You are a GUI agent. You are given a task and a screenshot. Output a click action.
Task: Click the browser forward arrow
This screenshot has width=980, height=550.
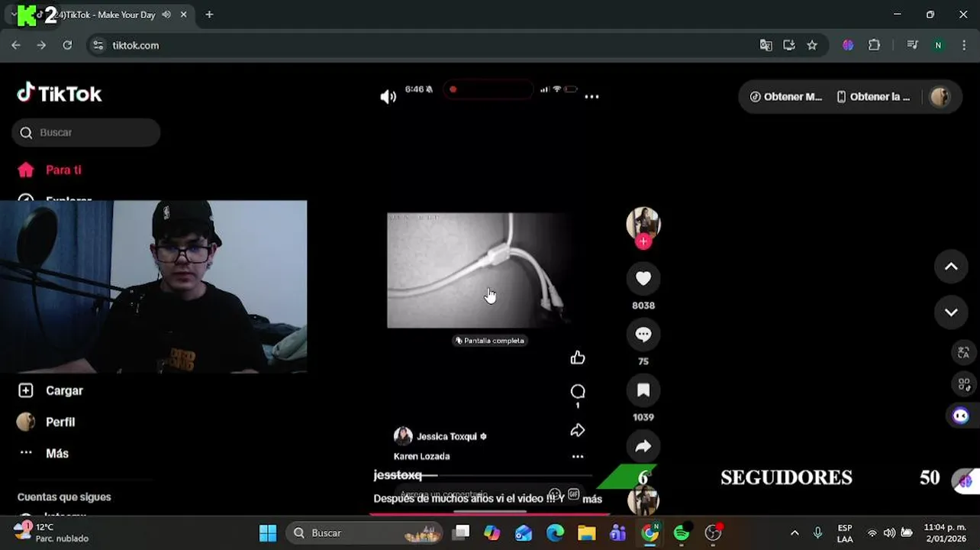click(41, 45)
